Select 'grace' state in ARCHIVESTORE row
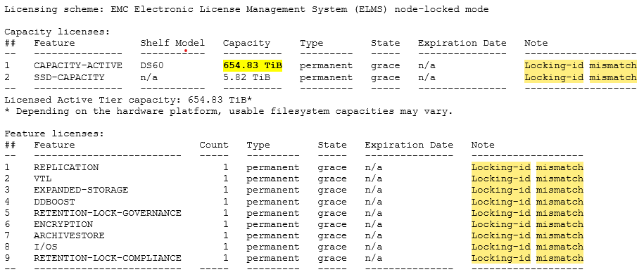The image size is (644, 272). (332, 235)
